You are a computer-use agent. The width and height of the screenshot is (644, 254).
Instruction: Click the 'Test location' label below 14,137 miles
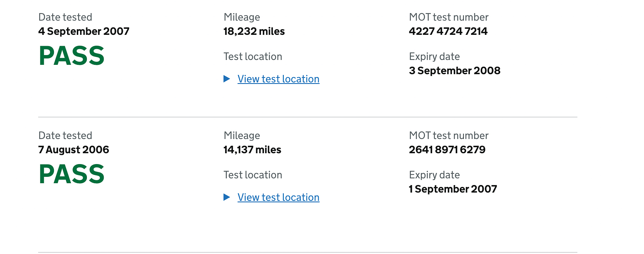[253, 175]
